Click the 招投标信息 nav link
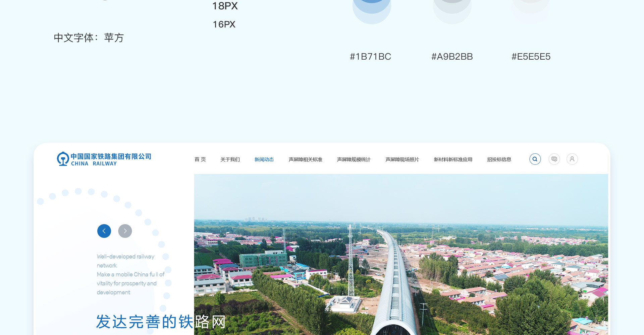644x335 pixels. coord(499,159)
